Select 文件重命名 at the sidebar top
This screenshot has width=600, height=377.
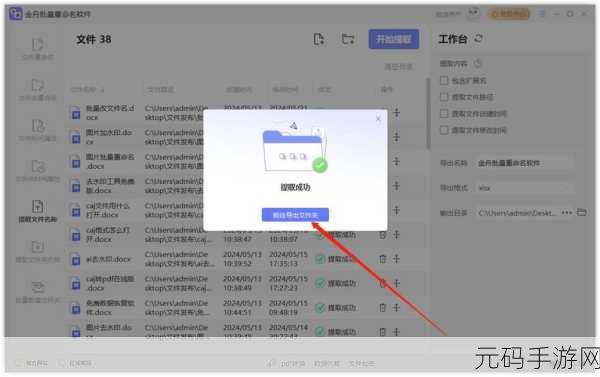pos(38,49)
